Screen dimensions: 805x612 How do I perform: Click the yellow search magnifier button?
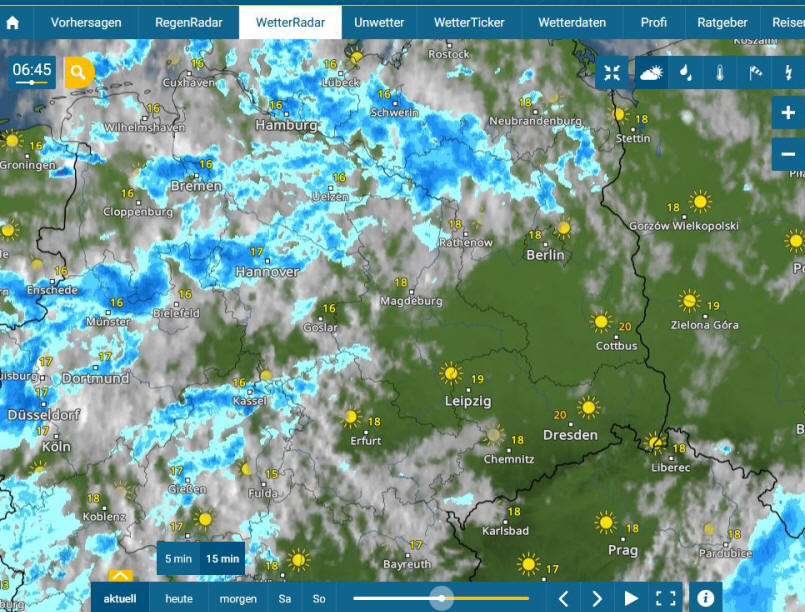coord(79,72)
